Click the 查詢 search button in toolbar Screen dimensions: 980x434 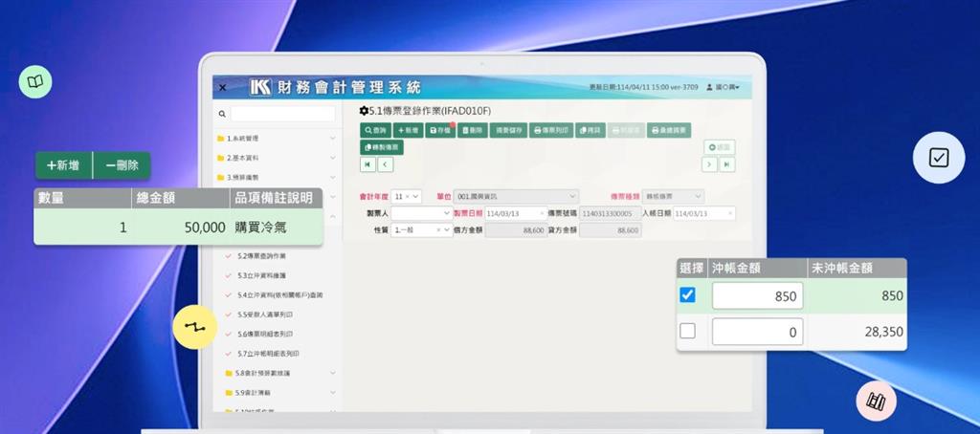coord(375,130)
